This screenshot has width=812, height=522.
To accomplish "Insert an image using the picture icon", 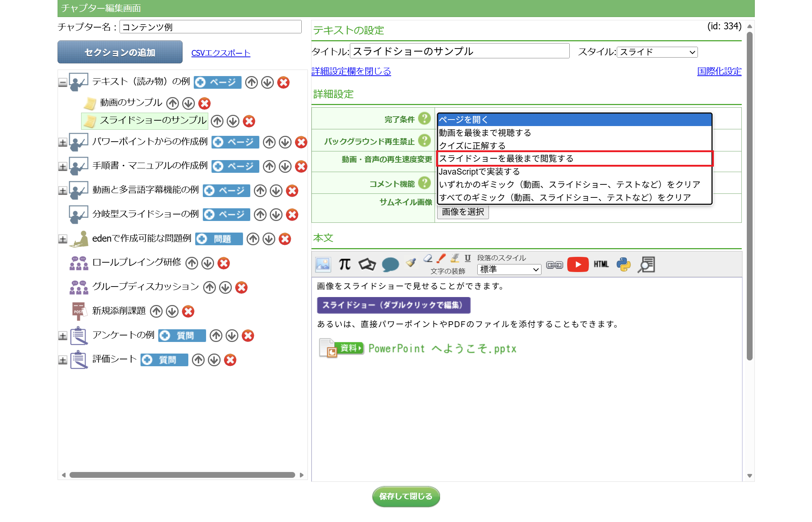I will point(323,264).
